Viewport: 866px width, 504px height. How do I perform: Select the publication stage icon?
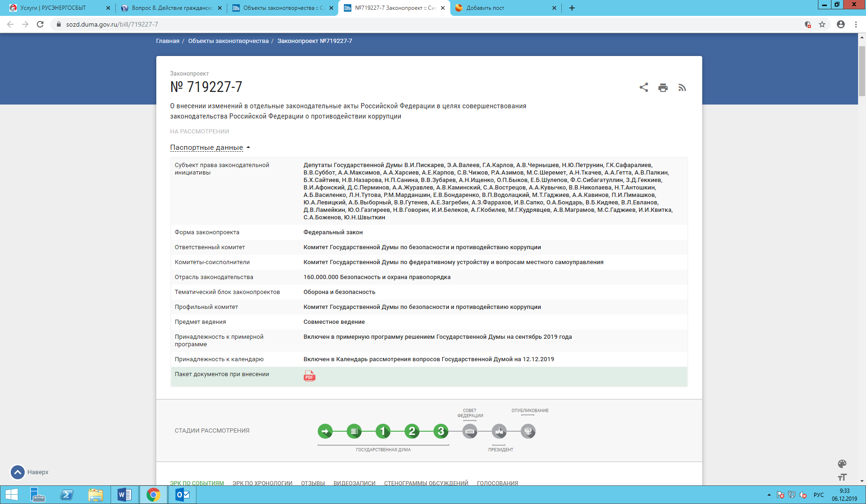tap(528, 431)
